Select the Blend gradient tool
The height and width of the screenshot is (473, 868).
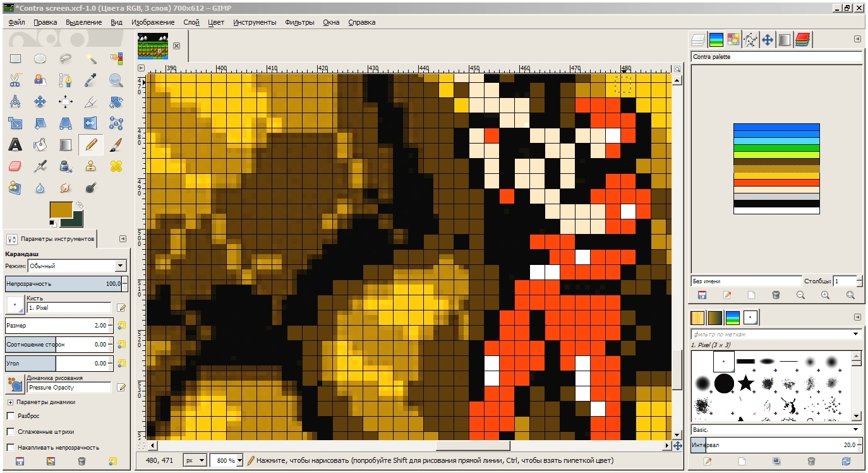tap(66, 145)
